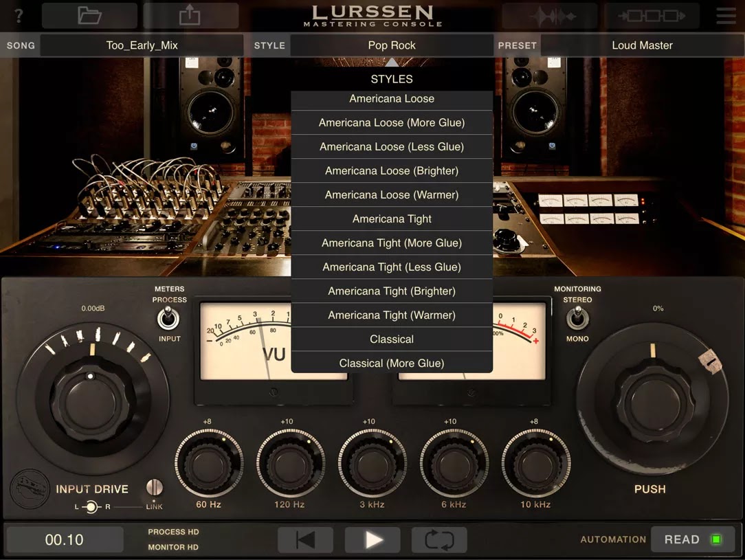Image resolution: width=745 pixels, height=560 pixels.
Task: Toggle AUTOMATION READ mode
Action: [693, 539]
